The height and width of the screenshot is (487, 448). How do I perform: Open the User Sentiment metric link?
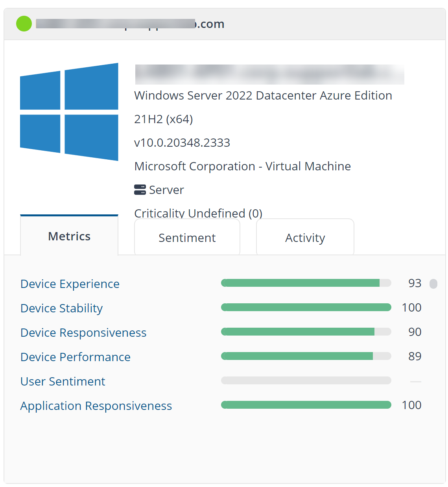63,382
